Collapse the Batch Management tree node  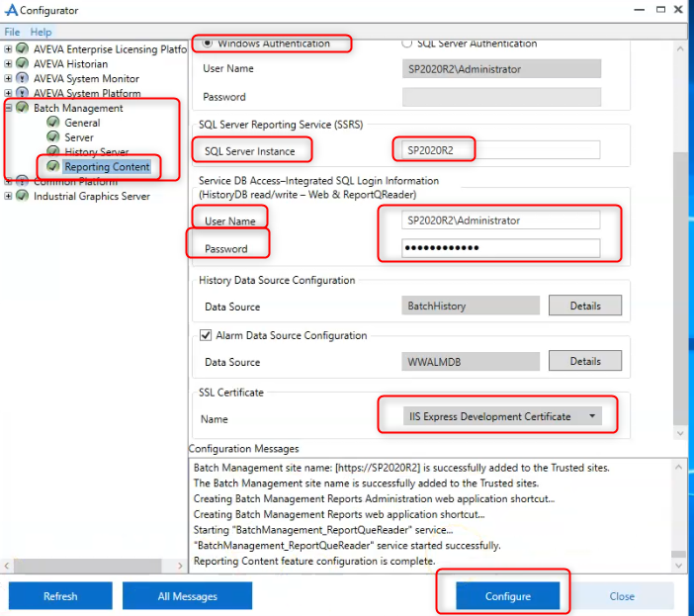[x=8, y=108]
